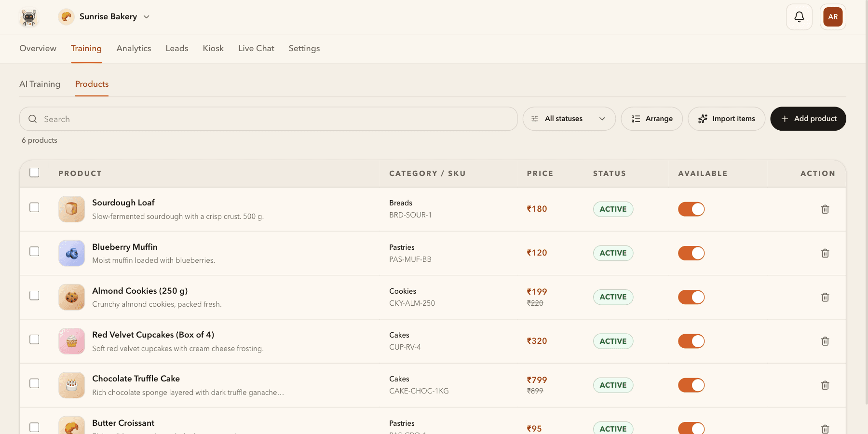Click the SKU text CUP-RV-4
This screenshot has height=434, width=868.
coord(405,347)
